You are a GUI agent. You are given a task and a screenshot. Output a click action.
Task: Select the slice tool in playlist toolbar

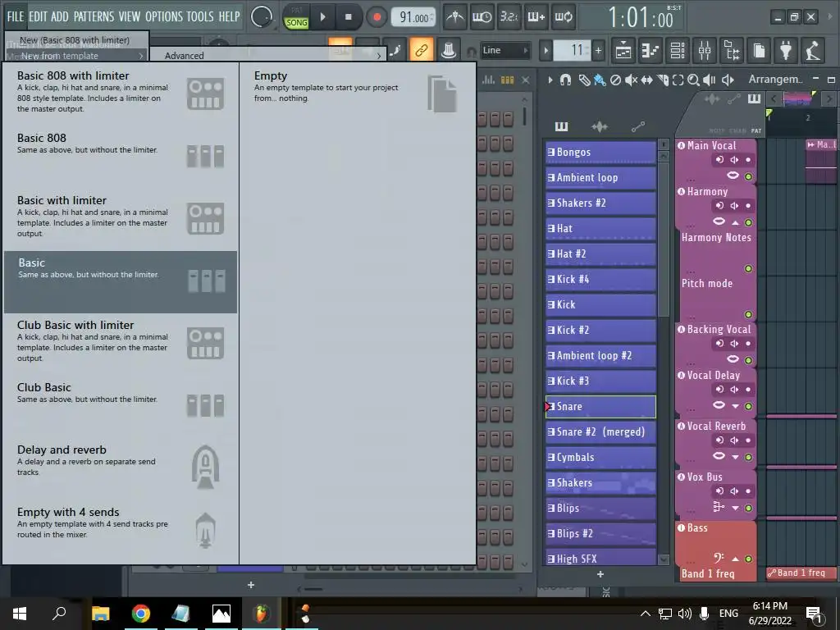663,80
